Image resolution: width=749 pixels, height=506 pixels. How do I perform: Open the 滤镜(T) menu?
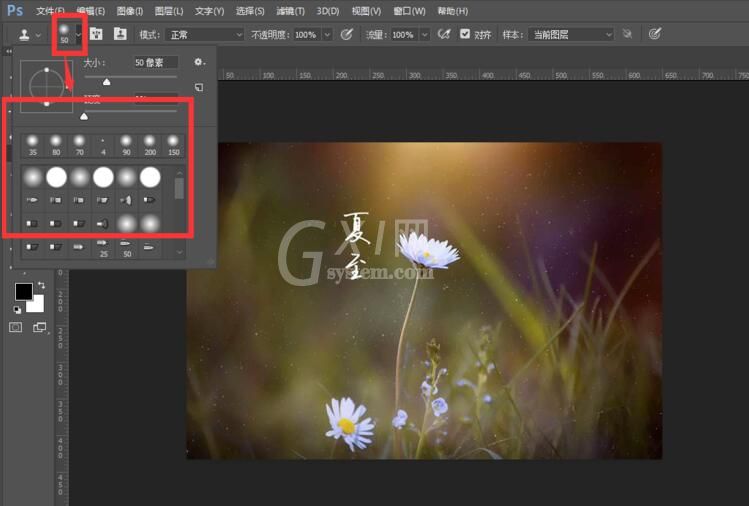290,11
